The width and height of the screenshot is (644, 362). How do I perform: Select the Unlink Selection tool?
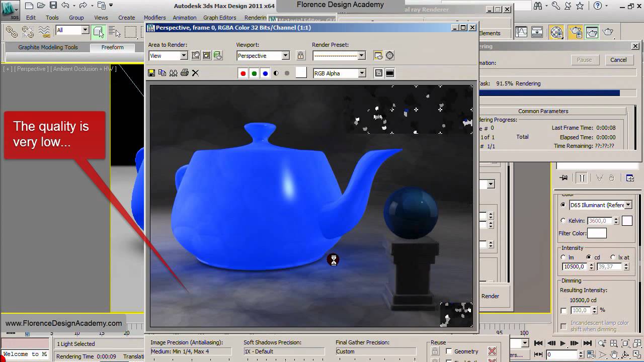click(x=28, y=32)
